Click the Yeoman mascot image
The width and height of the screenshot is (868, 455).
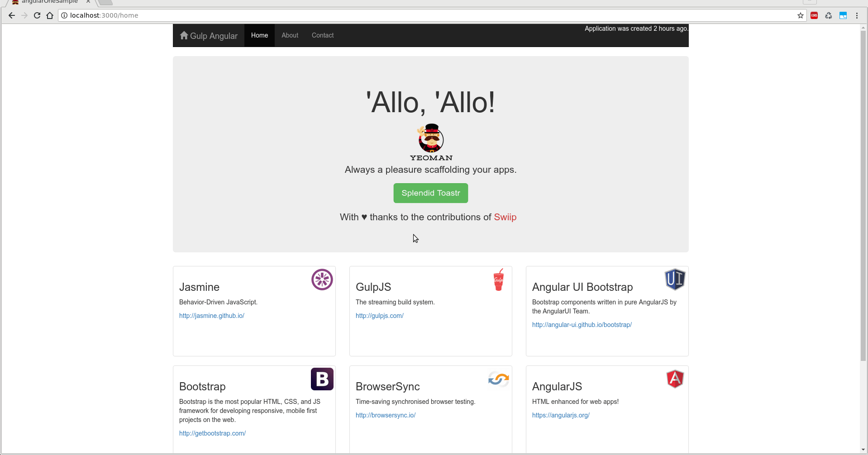[x=431, y=142]
